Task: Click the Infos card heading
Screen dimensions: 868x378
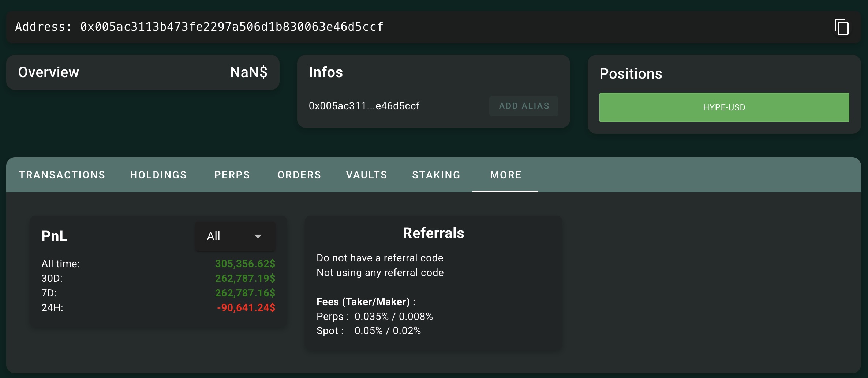Action: pos(326,72)
